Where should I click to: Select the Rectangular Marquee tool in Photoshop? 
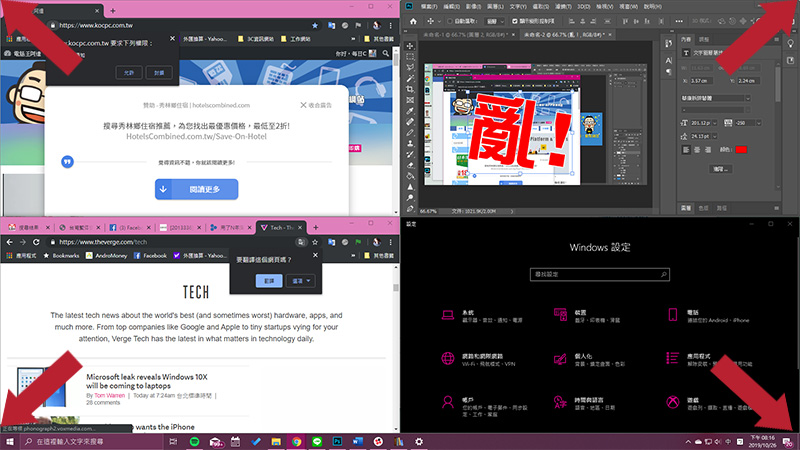click(410, 57)
